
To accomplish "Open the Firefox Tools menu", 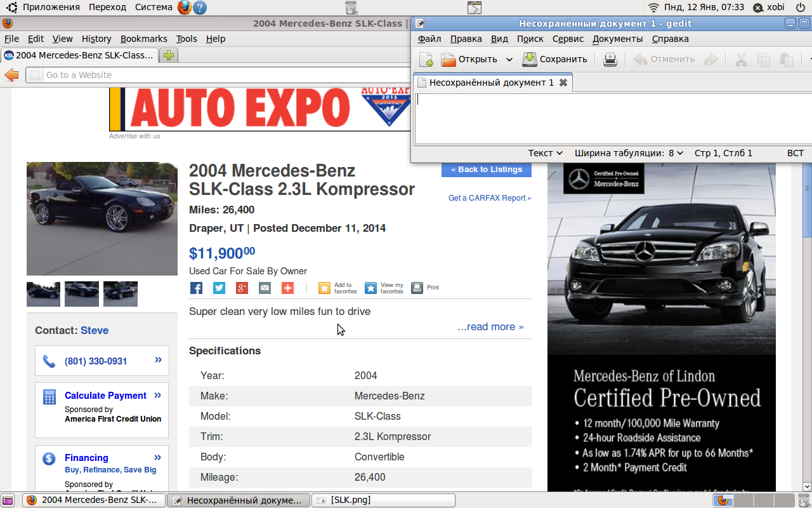I will [x=187, y=39].
